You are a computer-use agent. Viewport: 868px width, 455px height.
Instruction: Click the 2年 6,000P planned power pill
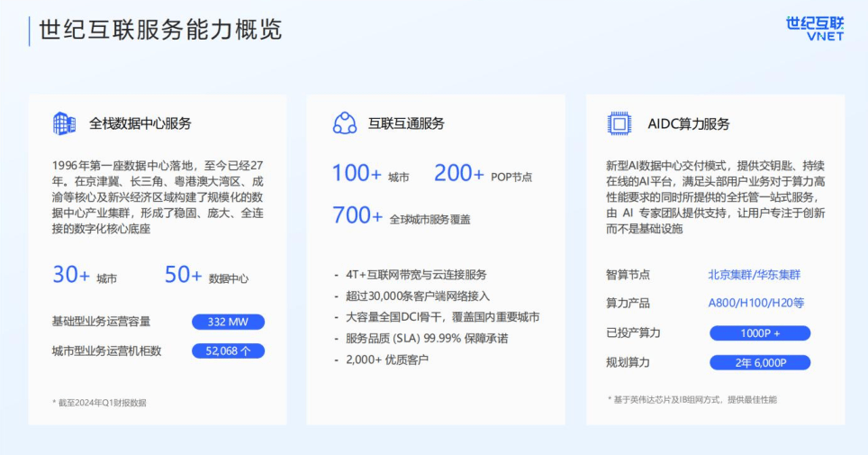tap(759, 363)
